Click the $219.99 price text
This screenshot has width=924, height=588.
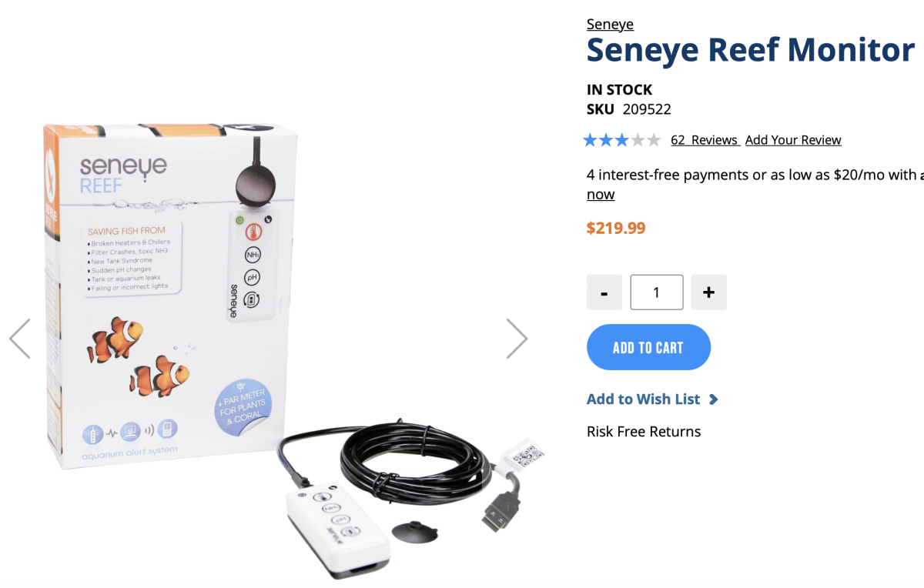click(x=616, y=229)
